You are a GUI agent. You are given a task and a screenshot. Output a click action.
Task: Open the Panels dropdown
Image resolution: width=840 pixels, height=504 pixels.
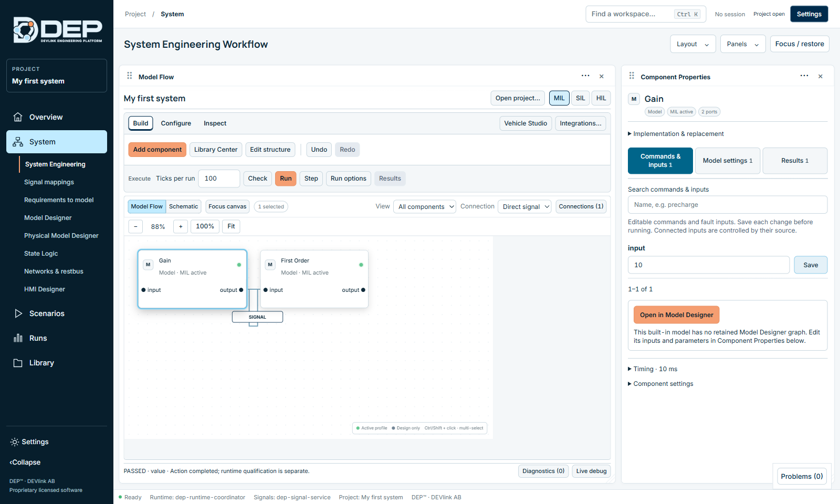click(743, 44)
